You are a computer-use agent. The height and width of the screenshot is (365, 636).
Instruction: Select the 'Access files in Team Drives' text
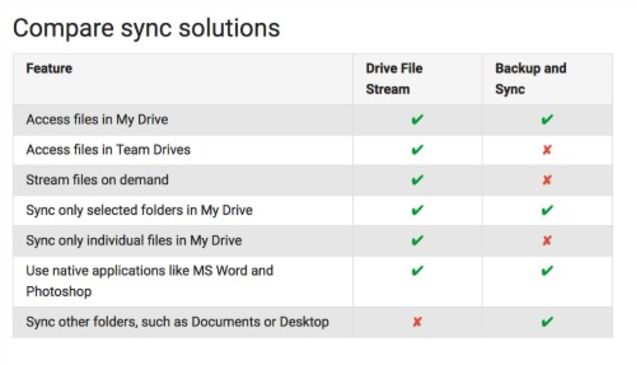[x=108, y=150]
